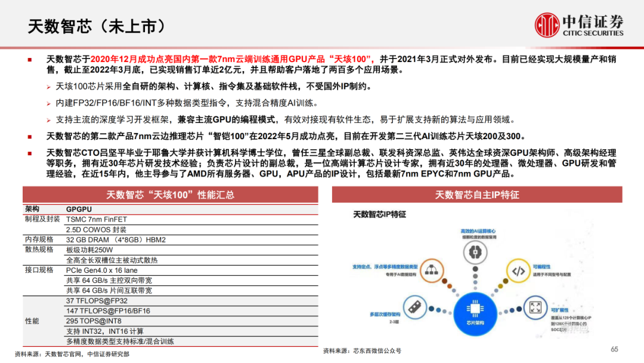Expand the arrow item about 内建FP32/FP16 instructions

pos(48,102)
